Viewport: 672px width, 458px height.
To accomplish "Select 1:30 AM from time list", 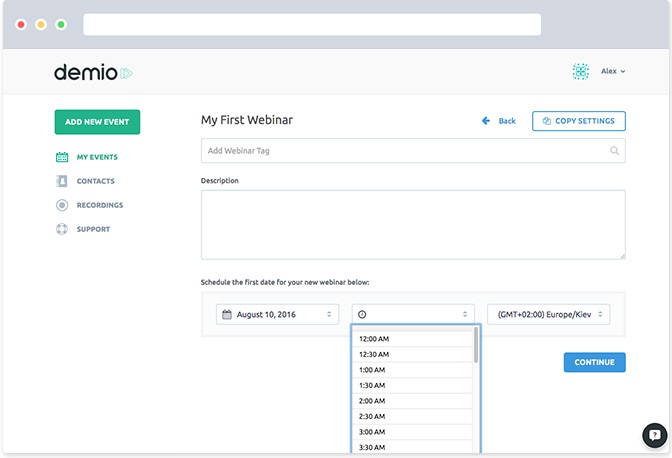I will 412,386.
